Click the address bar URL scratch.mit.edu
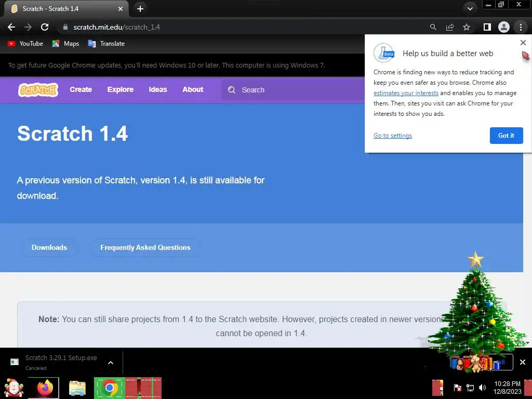The width and height of the screenshot is (532, 399). tap(116, 27)
